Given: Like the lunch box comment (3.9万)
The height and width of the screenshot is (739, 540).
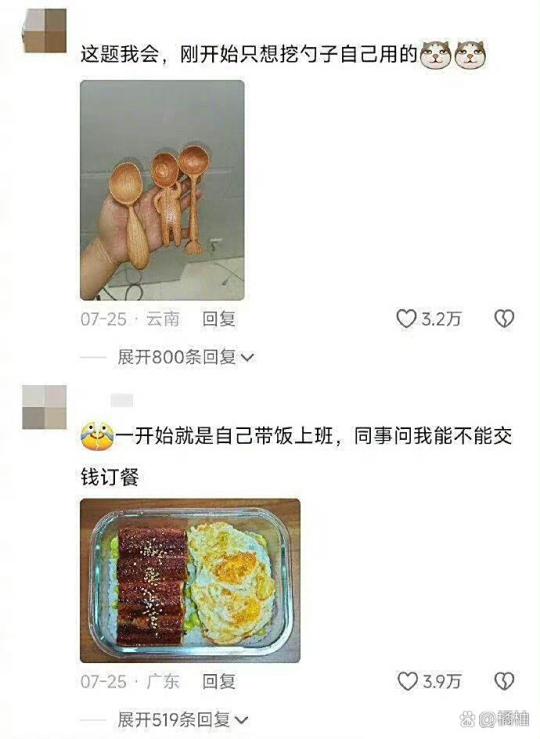Looking at the screenshot, I should click(x=408, y=681).
